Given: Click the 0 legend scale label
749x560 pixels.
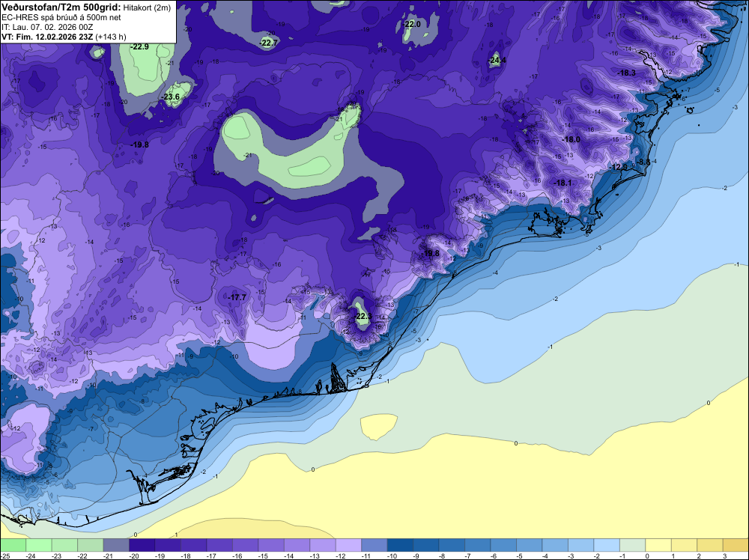Looking at the screenshot, I should coord(647,556).
